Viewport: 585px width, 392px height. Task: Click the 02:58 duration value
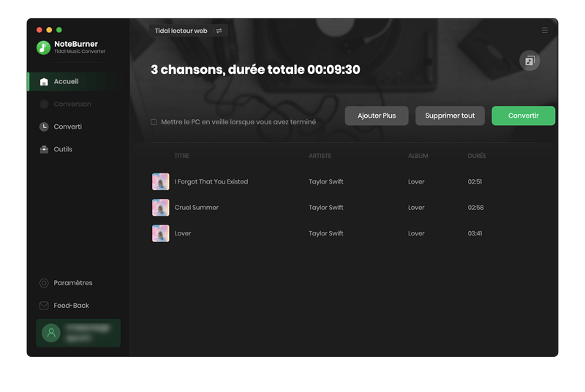476,208
